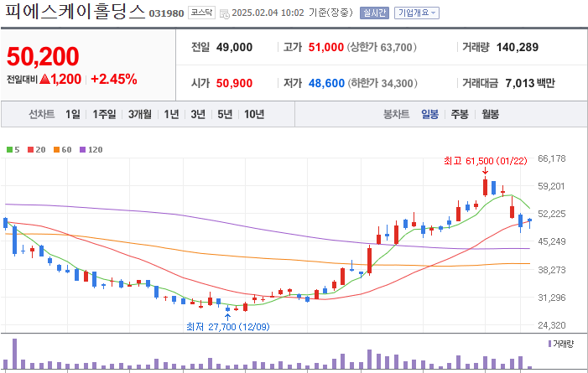Click the 59,201 price axis label
Viewport: 588px width, 373px height.
tap(551, 186)
